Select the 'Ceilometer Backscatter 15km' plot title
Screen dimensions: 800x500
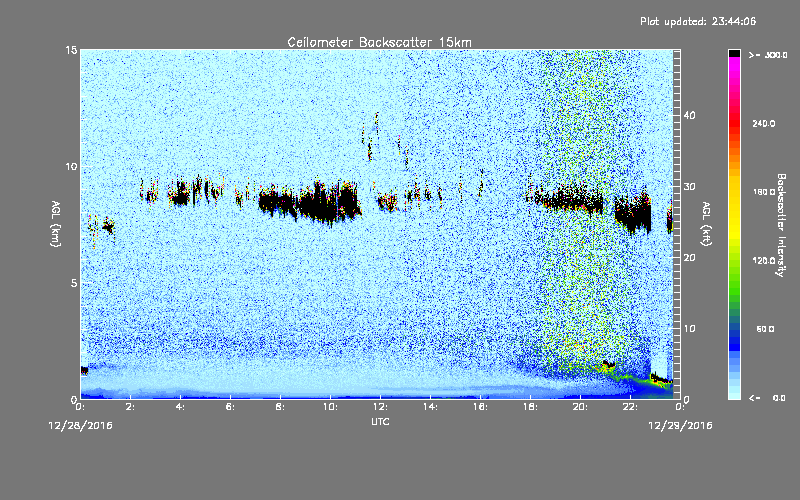[379, 42]
